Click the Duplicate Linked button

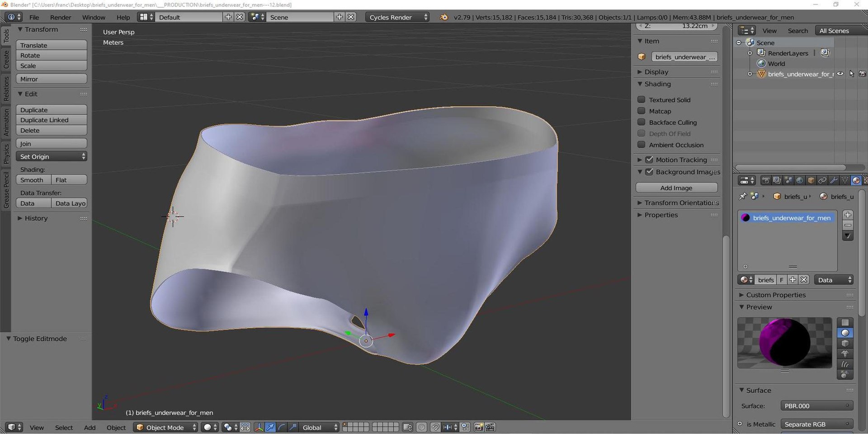pos(52,120)
